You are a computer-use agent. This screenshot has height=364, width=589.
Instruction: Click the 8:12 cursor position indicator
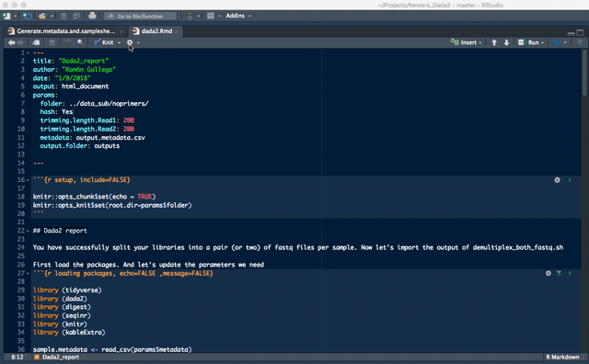[x=17, y=358]
